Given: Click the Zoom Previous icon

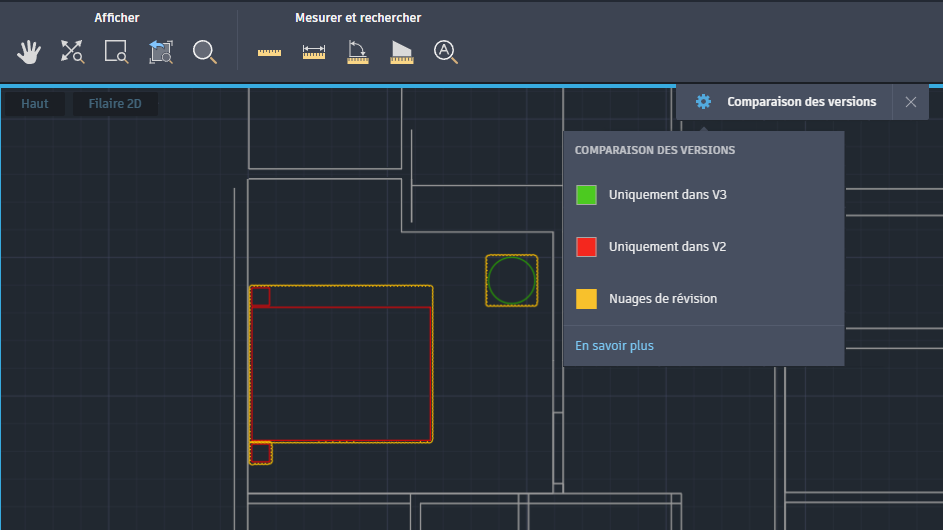Looking at the screenshot, I should point(161,52).
